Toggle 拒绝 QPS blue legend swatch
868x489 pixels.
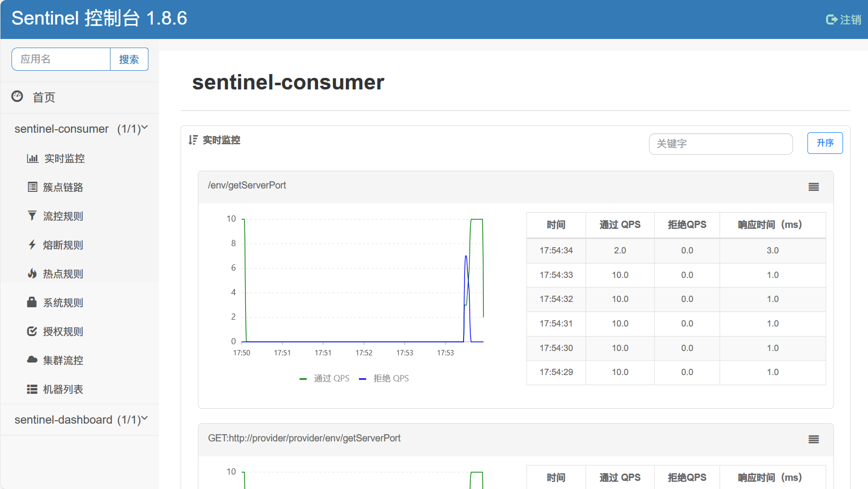click(x=363, y=379)
